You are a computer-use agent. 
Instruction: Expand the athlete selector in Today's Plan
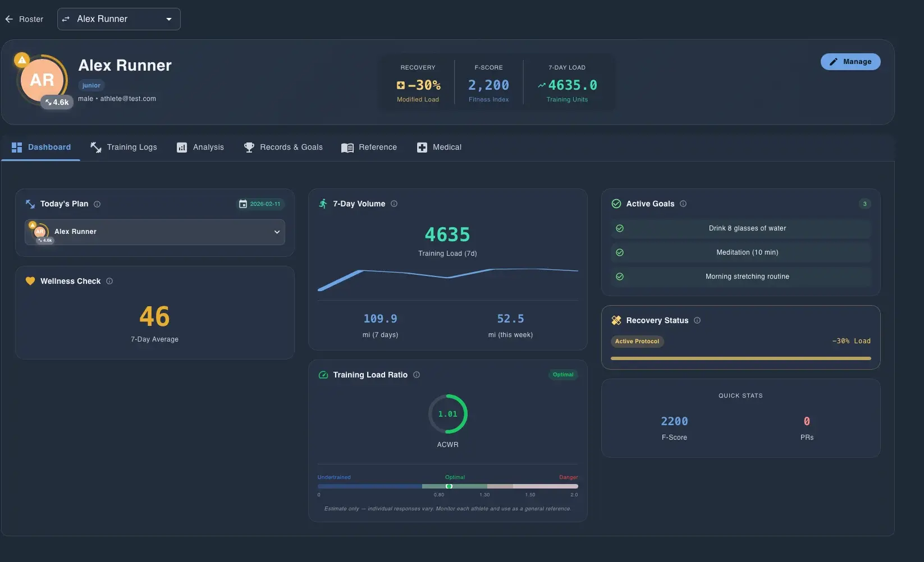click(x=277, y=232)
